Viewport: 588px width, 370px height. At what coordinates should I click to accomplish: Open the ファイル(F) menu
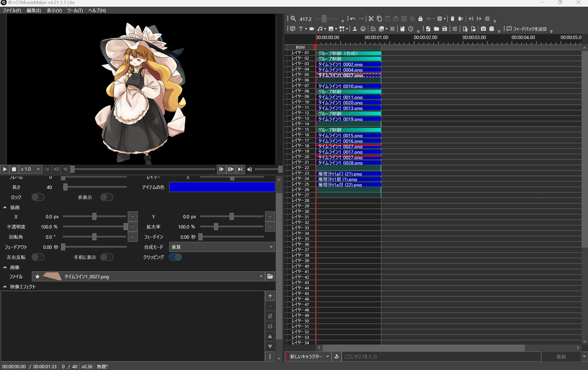12,10
